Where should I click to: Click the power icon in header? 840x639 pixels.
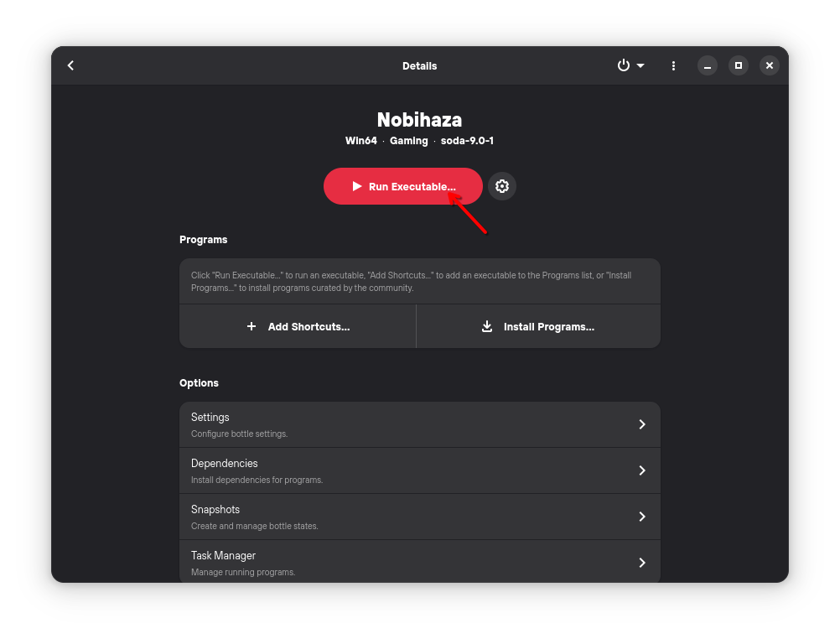[623, 65]
